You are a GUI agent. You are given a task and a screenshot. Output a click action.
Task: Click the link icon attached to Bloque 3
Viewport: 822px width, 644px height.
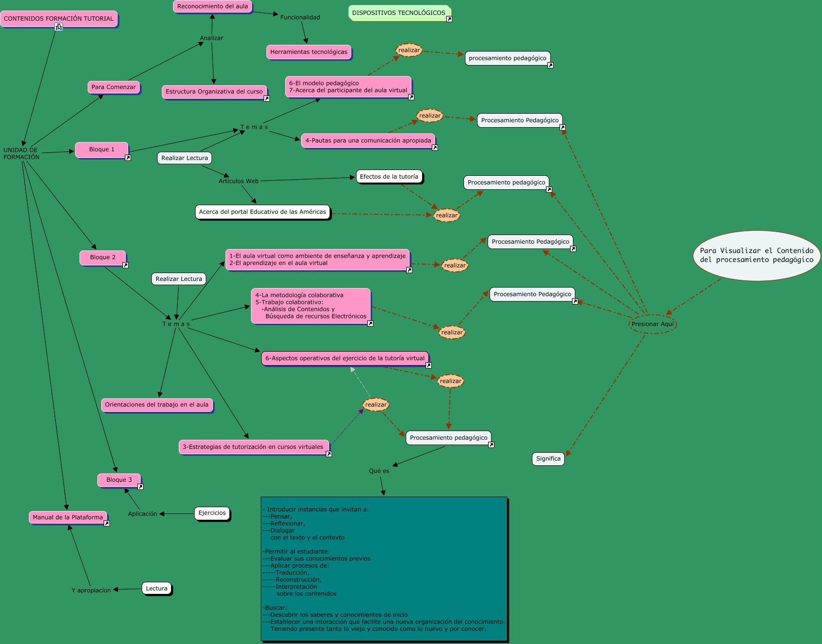click(140, 487)
